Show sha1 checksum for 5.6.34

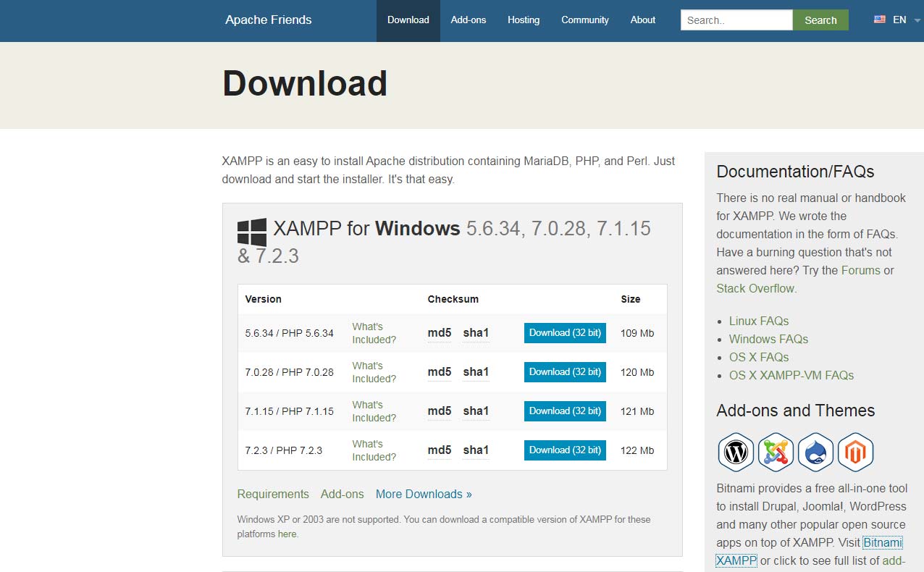tap(476, 333)
